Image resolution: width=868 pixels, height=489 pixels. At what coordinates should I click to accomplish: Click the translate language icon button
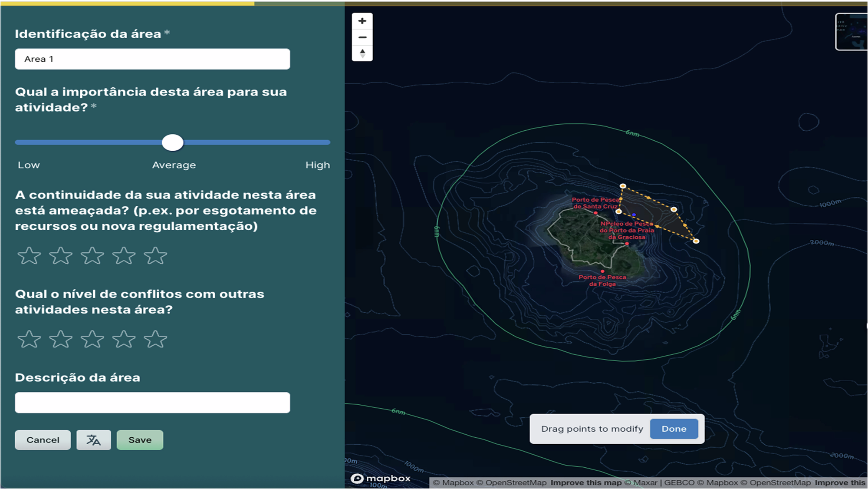(93, 440)
